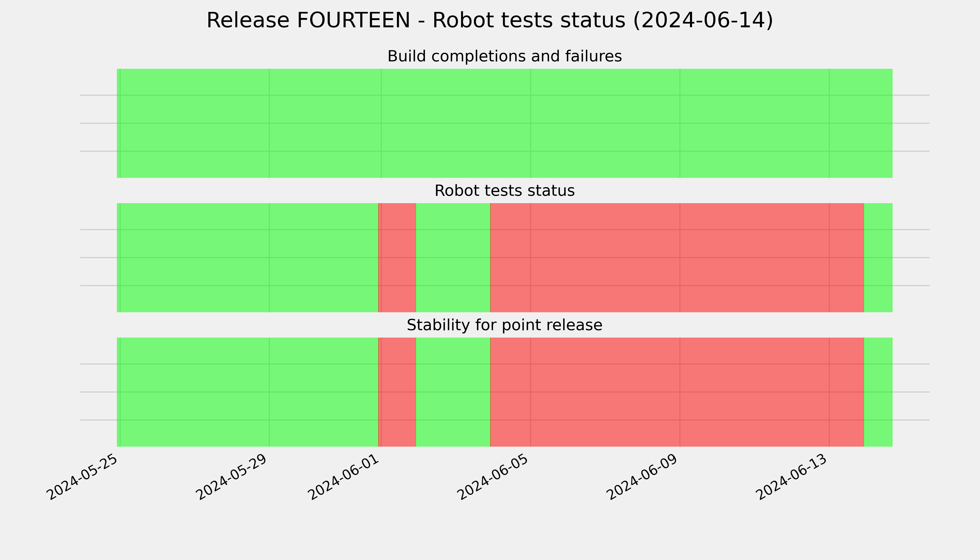Click the green area of Build completions chart

coord(505,123)
